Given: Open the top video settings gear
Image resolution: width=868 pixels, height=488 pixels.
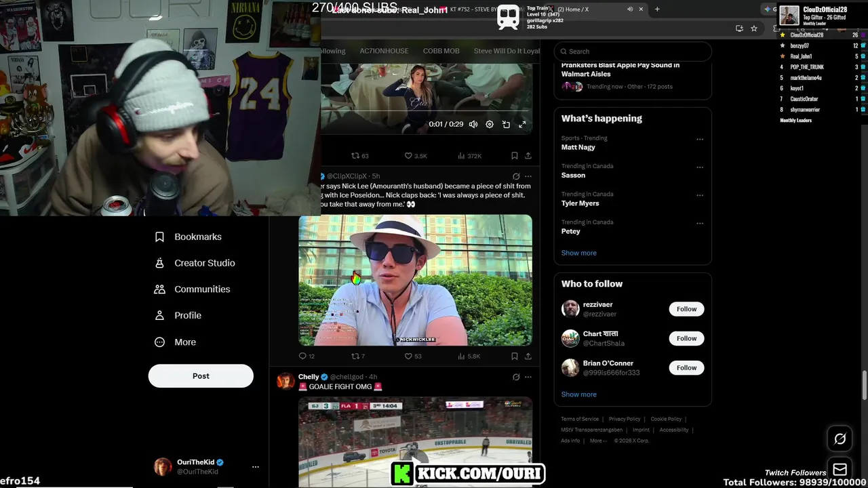Looking at the screenshot, I should [x=490, y=125].
